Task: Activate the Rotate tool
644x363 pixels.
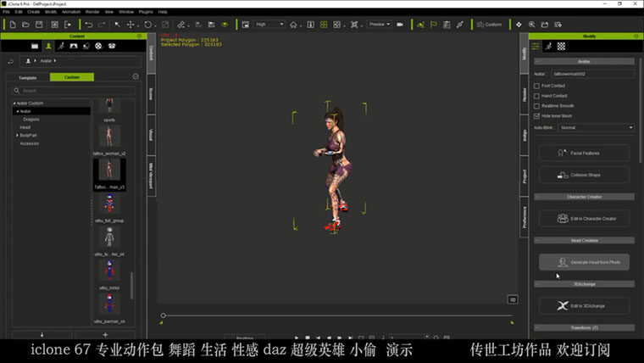Action: point(147,25)
